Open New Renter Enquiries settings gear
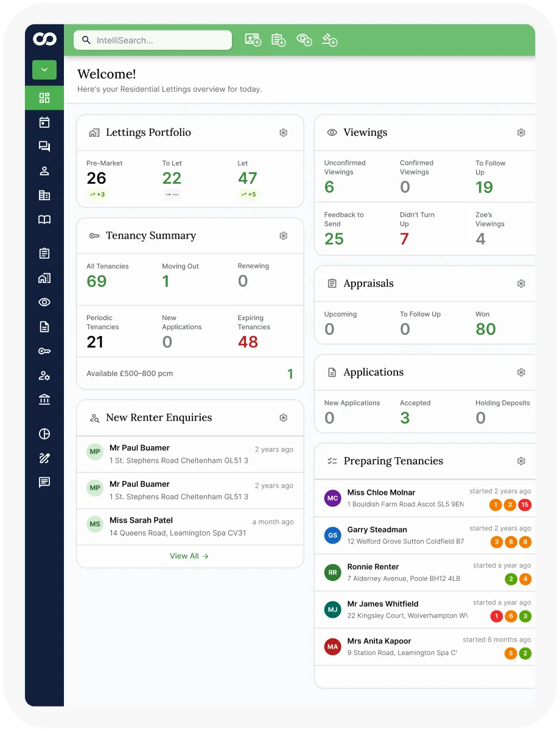This screenshot has width=560, height=731. point(284,418)
